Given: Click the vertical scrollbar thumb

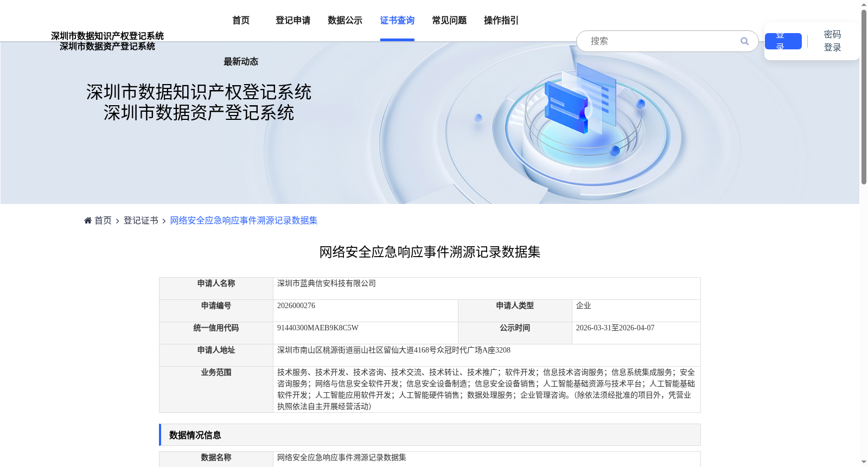Looking at the screenshot, I should click(864, 97).
